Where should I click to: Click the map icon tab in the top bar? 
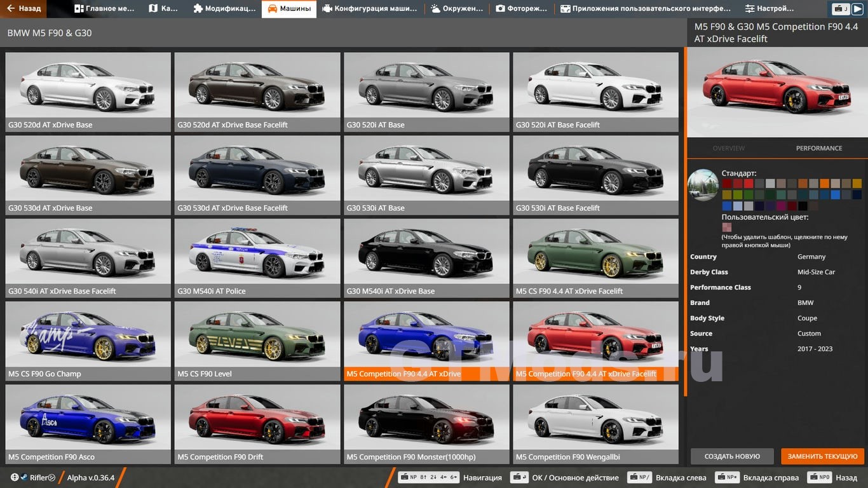[163, 9]
